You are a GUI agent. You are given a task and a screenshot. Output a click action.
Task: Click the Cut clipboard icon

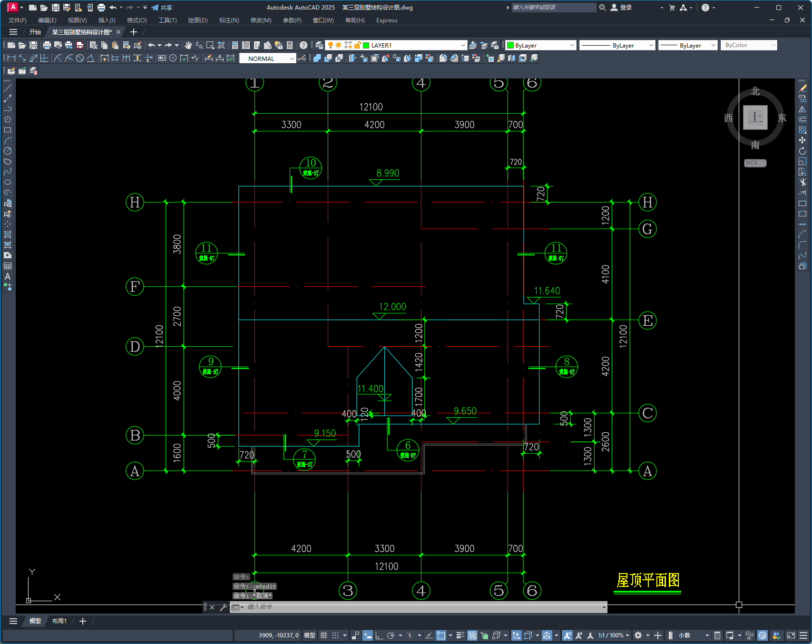coord(94,45)
